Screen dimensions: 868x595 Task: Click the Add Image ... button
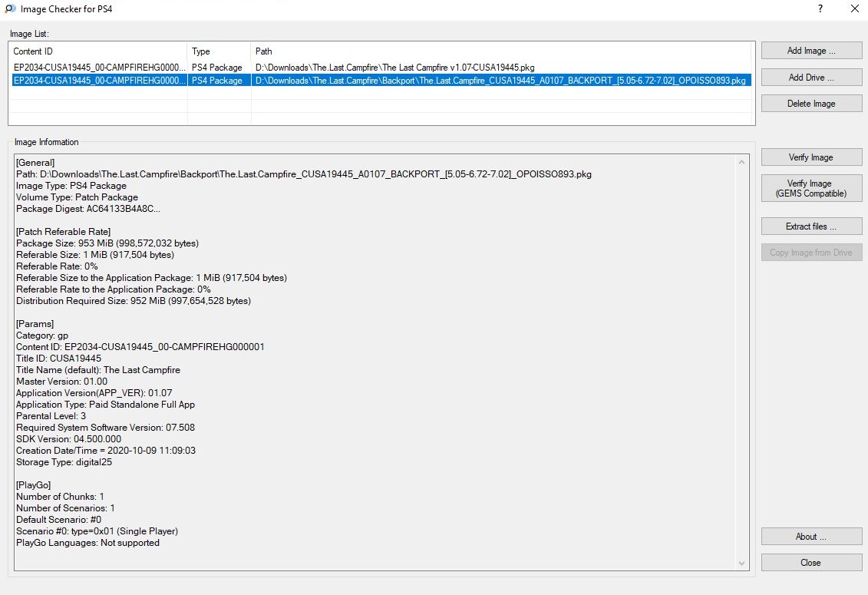811,51
